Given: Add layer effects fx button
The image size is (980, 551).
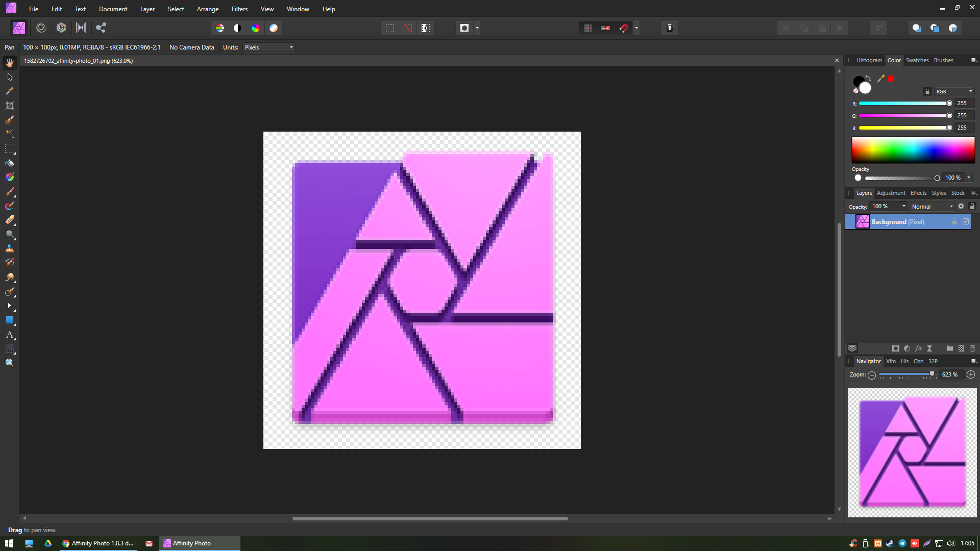Looking at the screenshot, I should point(918,348).
